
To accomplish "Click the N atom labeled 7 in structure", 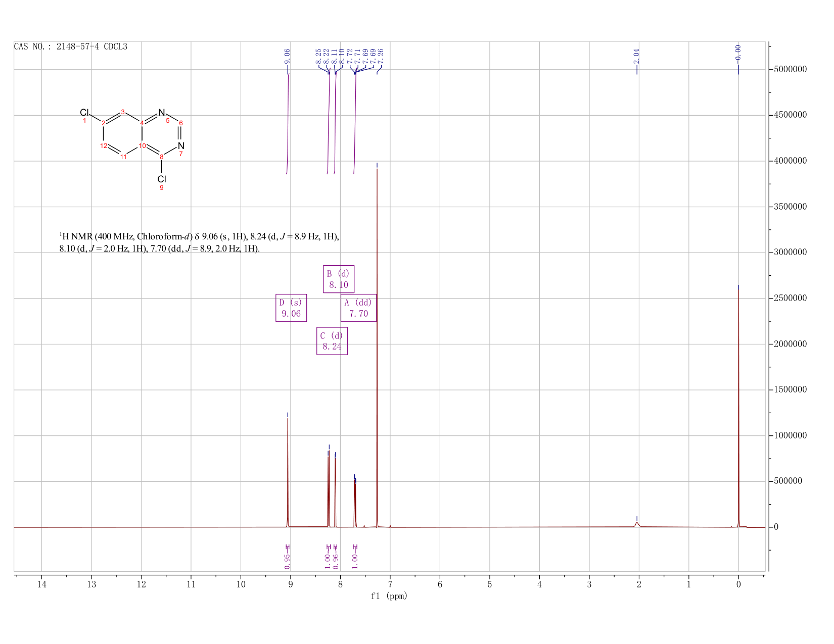I will pos(181,146).
